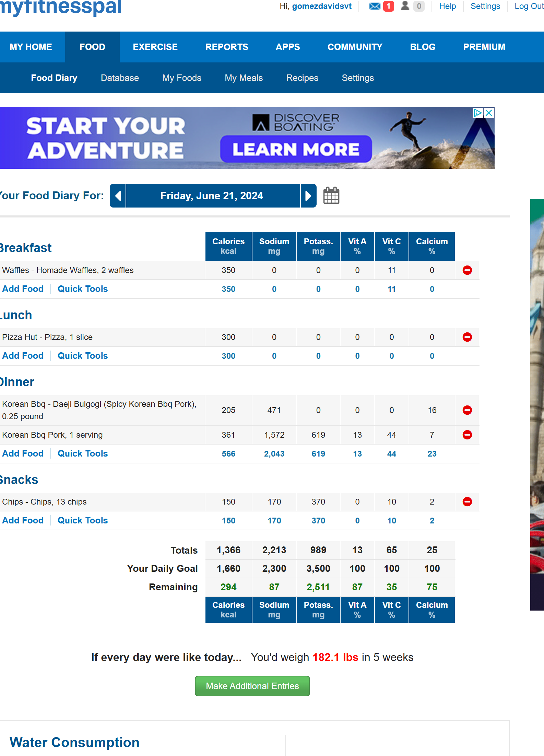Open the friend requests person icon

click(405, 6)
